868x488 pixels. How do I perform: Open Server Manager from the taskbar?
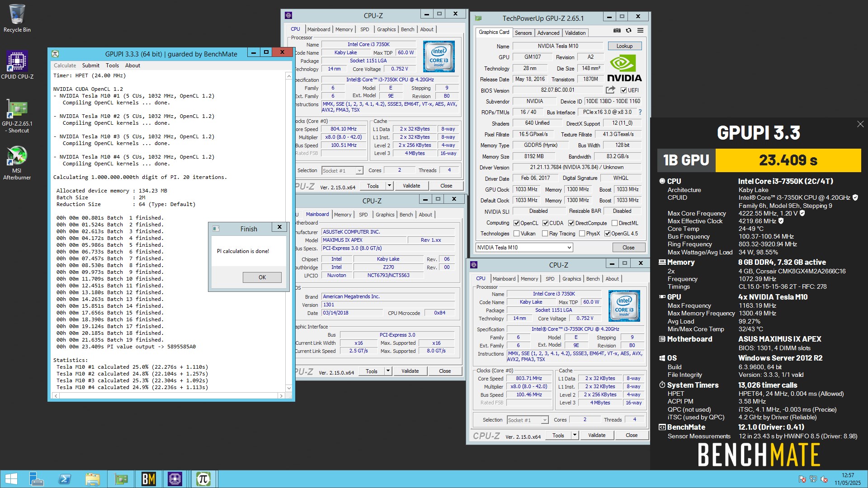(x=36, y=479)
